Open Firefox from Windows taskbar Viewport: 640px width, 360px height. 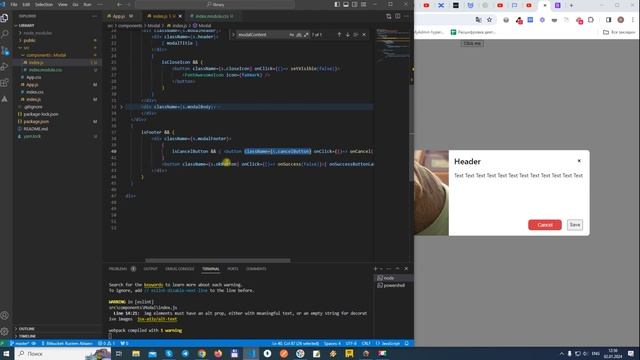[x=218, y=353]
